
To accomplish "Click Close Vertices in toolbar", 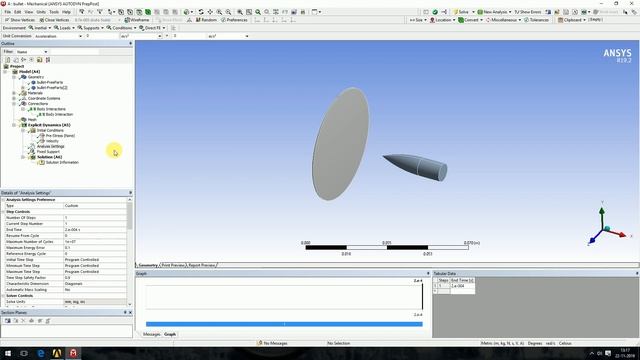I will pyautogui.click(x=54, y=20).
